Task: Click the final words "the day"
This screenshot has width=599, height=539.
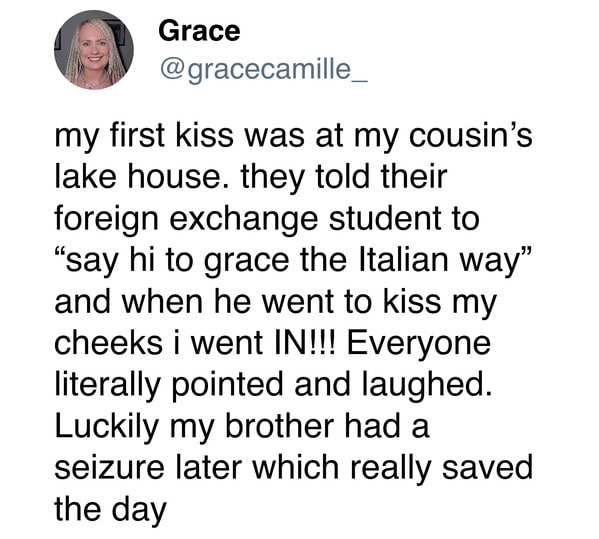Action: click(110, 511)
